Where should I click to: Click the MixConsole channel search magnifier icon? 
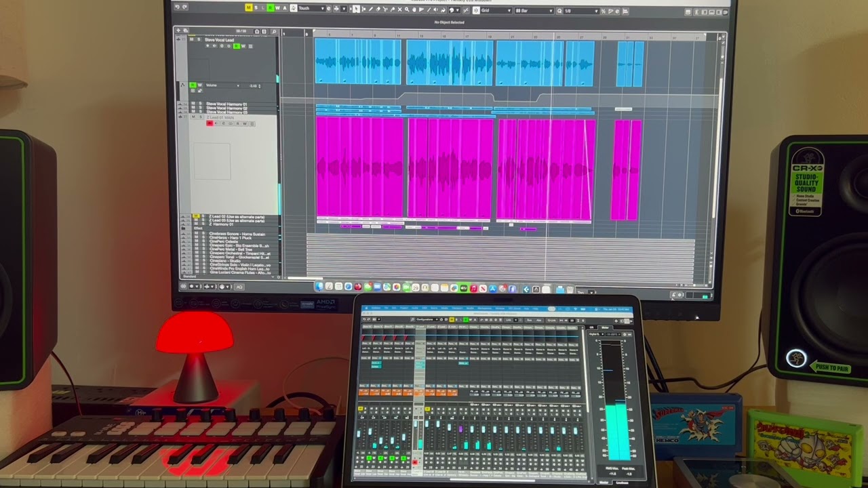tap(412, 319)
